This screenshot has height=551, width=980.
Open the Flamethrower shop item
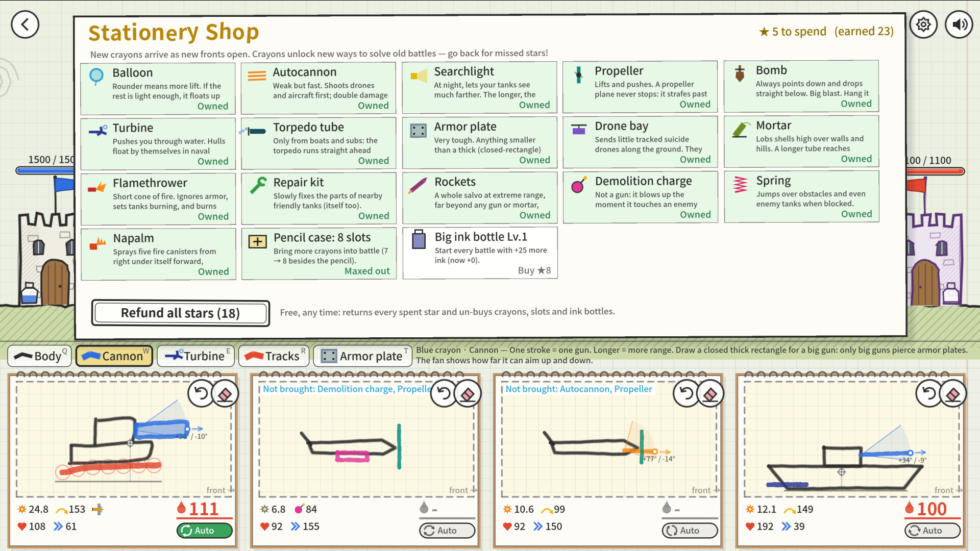tap(158, 199)
